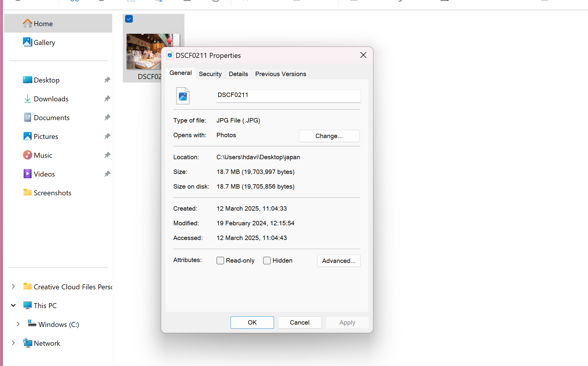Click the Screenshots label in sidebar
The image size is (588, 366).
[x=53, y=193]
